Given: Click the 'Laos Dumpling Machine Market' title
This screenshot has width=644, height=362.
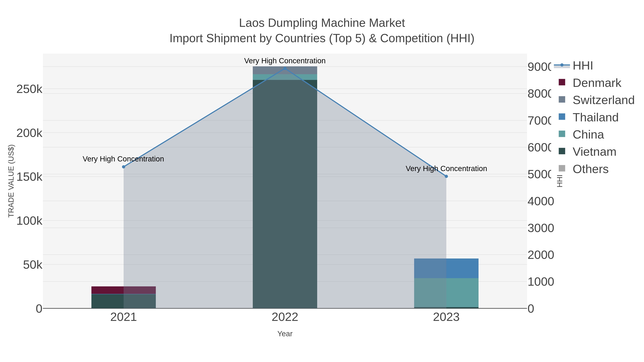Looking at the screenshot, I should tap(322, 23).
